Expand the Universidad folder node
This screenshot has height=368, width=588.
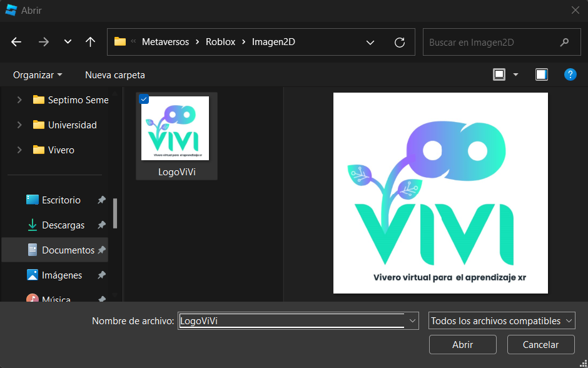tap(19, 125)
